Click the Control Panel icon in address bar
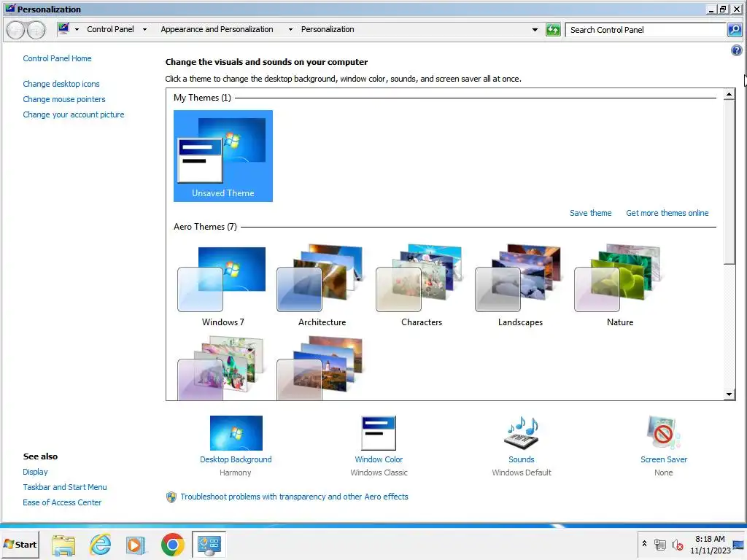Image resolution: width=747 pixels, height=560 pixels. click(63, 29)
